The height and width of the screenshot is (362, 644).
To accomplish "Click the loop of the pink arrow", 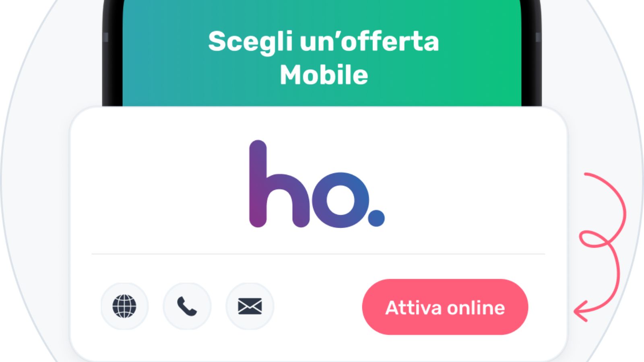I will point(596,239).
